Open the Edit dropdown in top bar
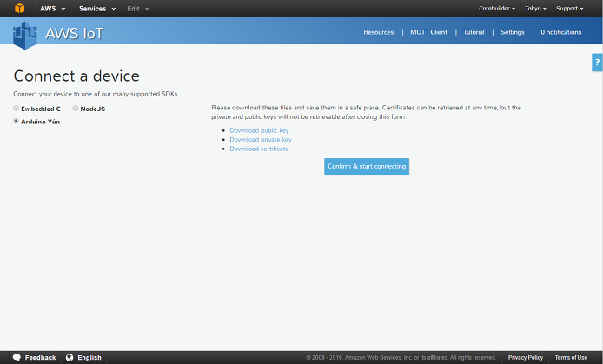603x364 pixels. pos(137,9)
